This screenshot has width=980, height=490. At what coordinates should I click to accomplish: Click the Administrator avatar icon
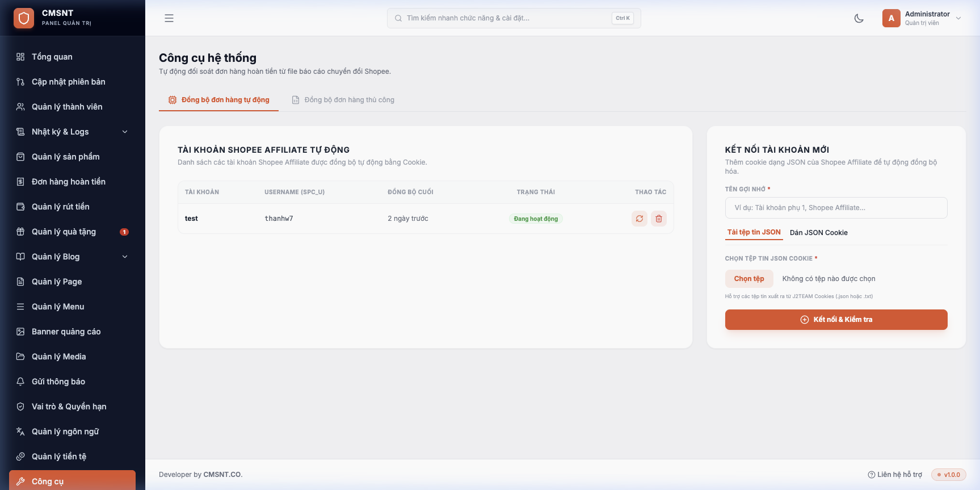coord(891,18)
